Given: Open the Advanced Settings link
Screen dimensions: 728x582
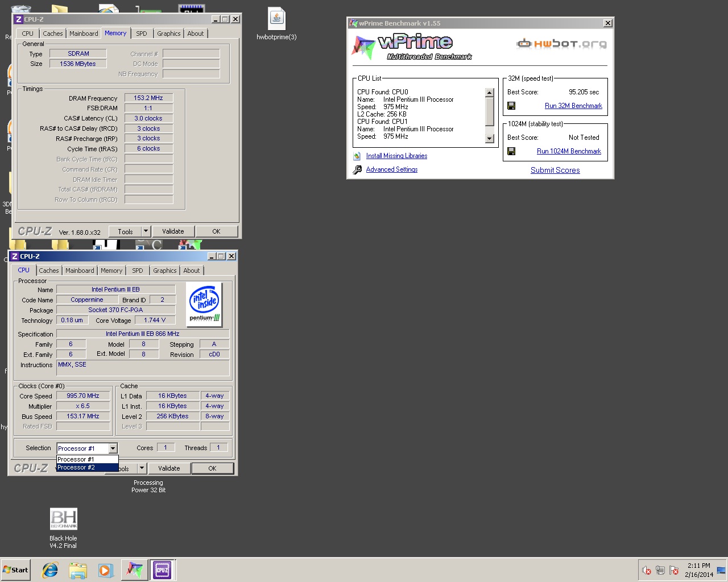Looking at the screenshot, I should tap(392, 169).
